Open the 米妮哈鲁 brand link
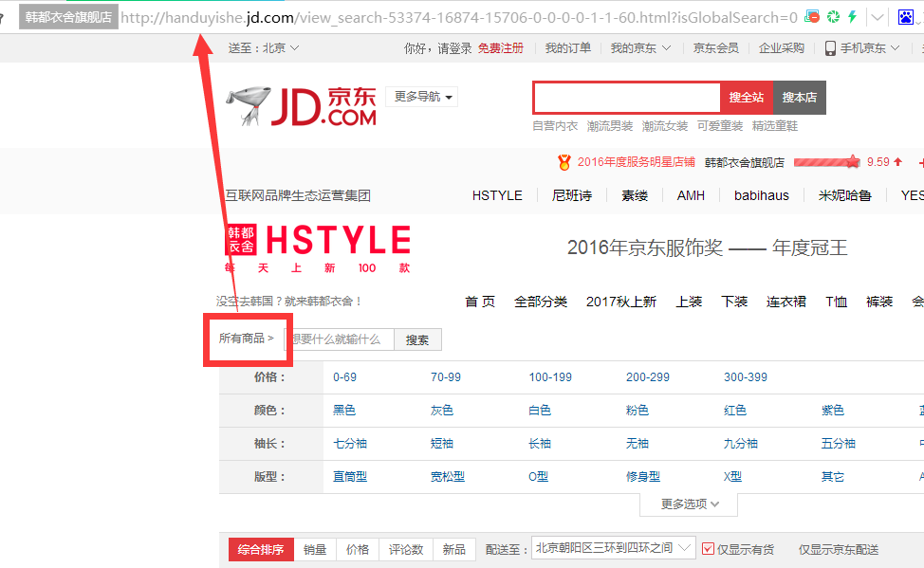 [844, 195]
